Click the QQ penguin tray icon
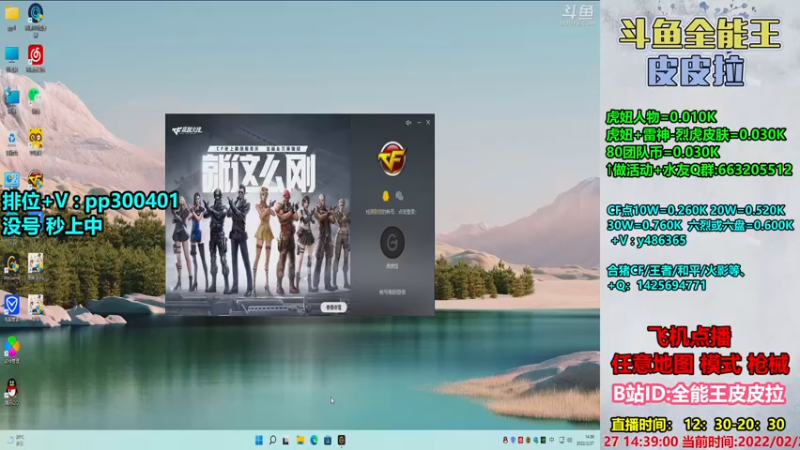The image size is (800, 450). [505, 440]
